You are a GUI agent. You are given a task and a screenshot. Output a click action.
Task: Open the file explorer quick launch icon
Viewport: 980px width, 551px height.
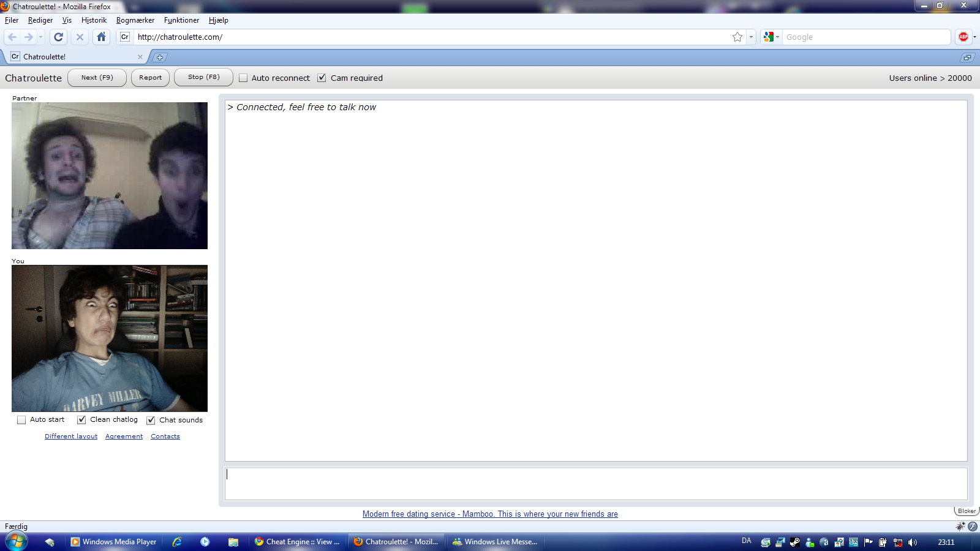pos(233,542)
